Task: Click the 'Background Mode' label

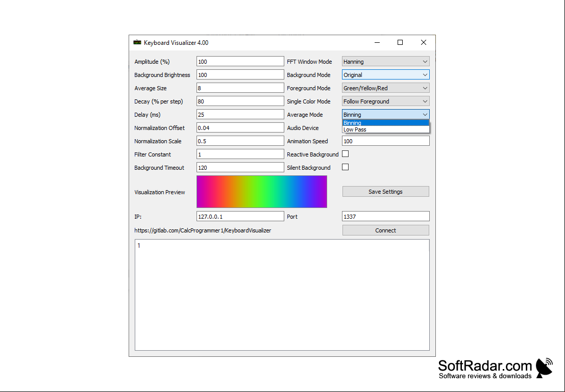Action: pos(309,75)
